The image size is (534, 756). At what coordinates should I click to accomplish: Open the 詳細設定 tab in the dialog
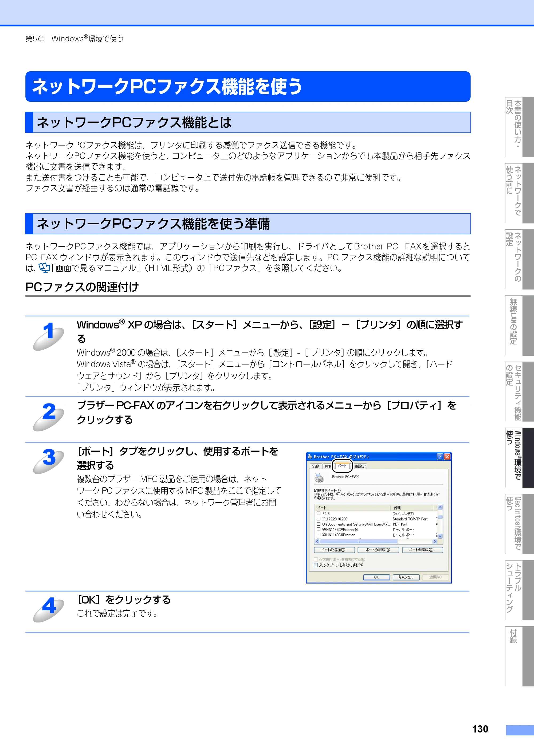click(359, 466)
